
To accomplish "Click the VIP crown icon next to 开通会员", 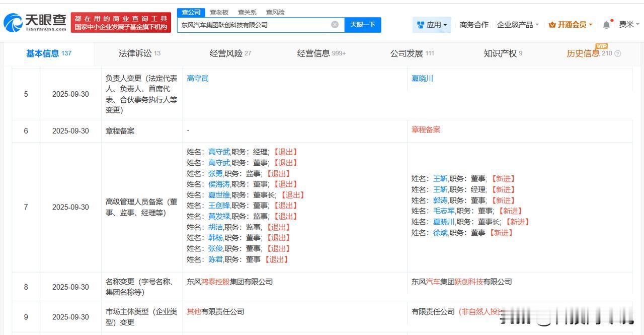I will click(552, 25).
